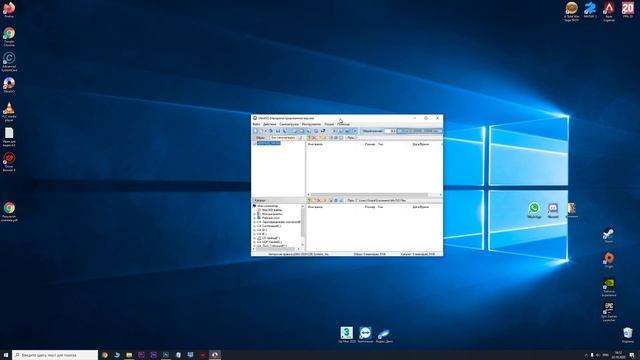Open the Опции menu
The image size is (640, 360).
329,124
